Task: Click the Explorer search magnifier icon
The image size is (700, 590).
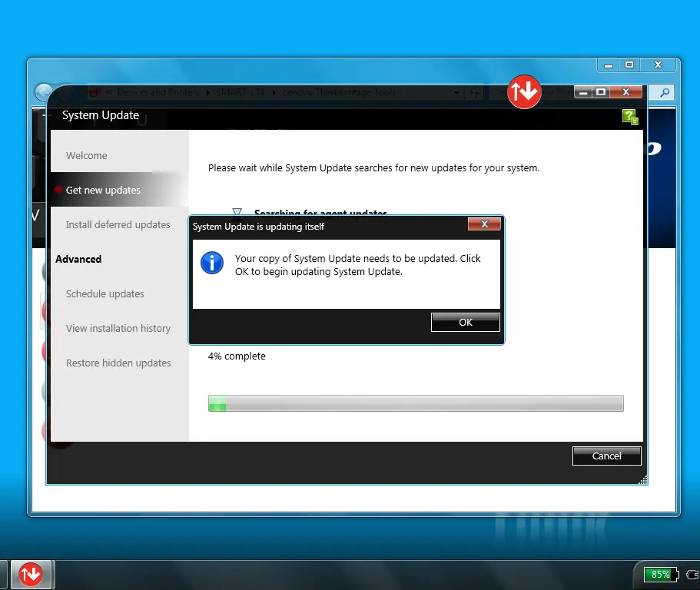Action: [664, 93]
